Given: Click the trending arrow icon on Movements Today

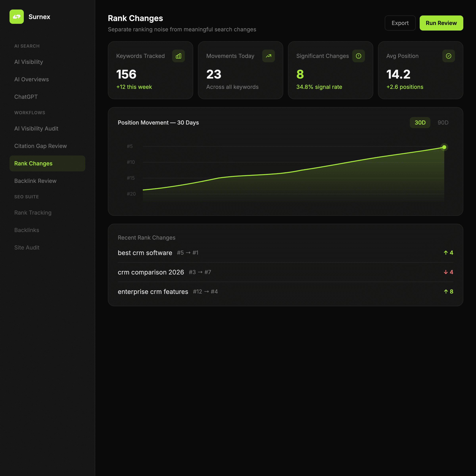Looking at the screenshot, I should [x=268, y=56].
